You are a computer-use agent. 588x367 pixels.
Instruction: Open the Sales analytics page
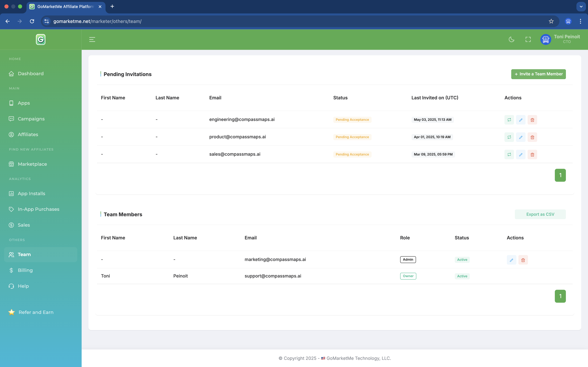pos(40,225)
